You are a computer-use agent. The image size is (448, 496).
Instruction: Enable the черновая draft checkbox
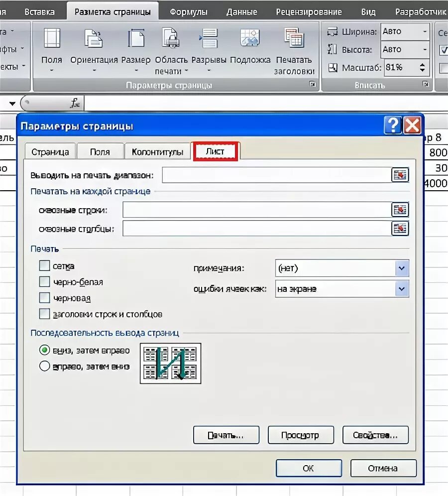point(44,298)
